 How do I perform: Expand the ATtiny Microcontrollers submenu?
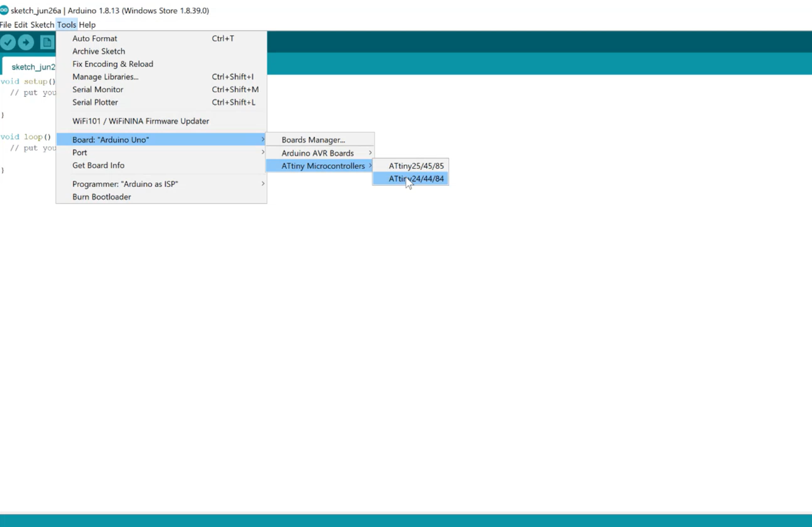[320, 166]
